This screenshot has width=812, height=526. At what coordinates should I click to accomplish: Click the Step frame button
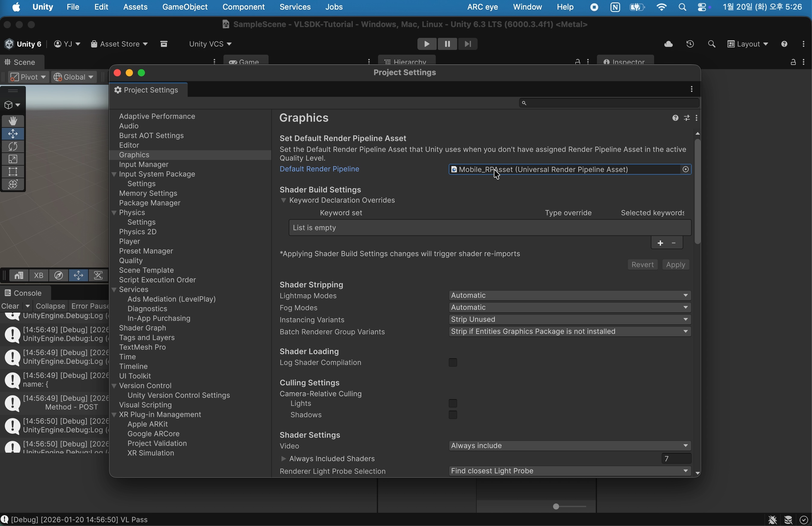pos(468,44)
